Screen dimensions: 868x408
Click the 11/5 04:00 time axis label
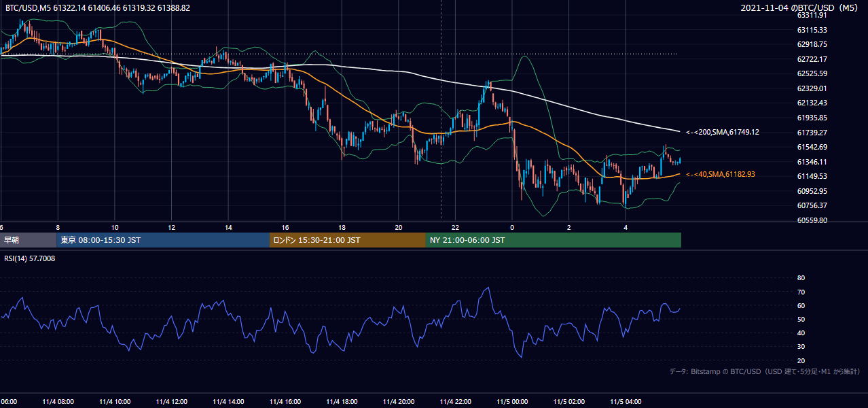[626, 401]
